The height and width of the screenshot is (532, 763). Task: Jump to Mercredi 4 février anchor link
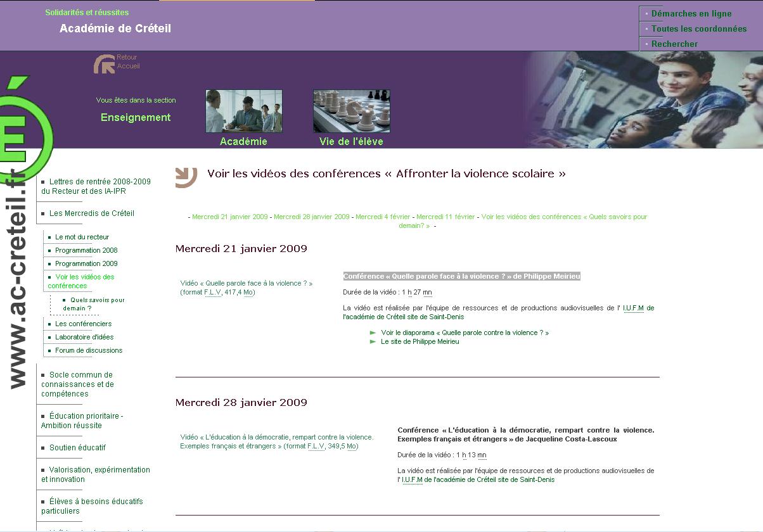coord(382,217)
